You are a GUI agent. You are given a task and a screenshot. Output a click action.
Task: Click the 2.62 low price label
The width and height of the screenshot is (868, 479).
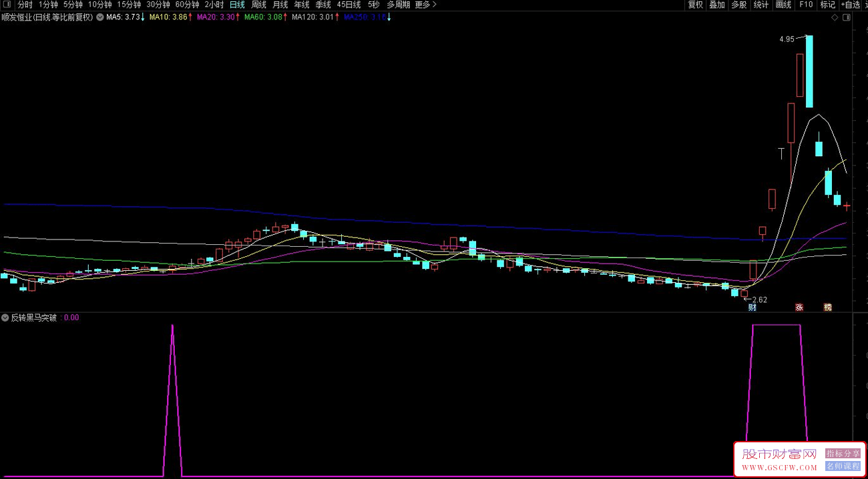[x=760, y=300]
